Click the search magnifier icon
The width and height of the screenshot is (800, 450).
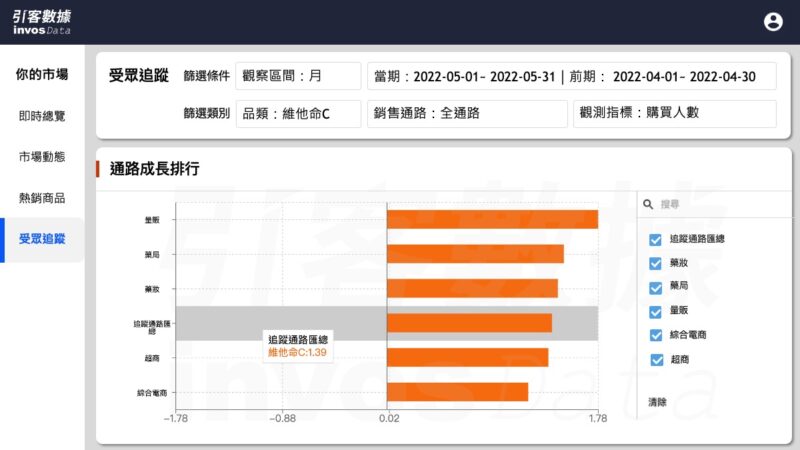(649, 204)
